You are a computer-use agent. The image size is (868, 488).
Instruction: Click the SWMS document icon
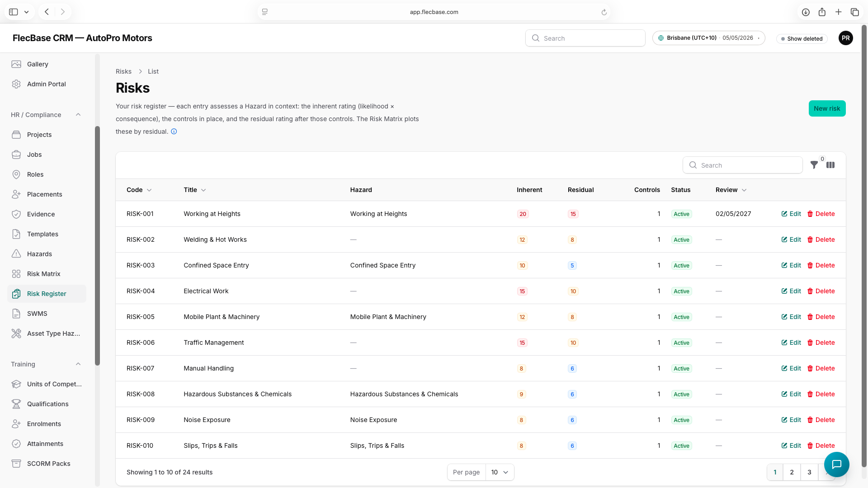[16, 314]
